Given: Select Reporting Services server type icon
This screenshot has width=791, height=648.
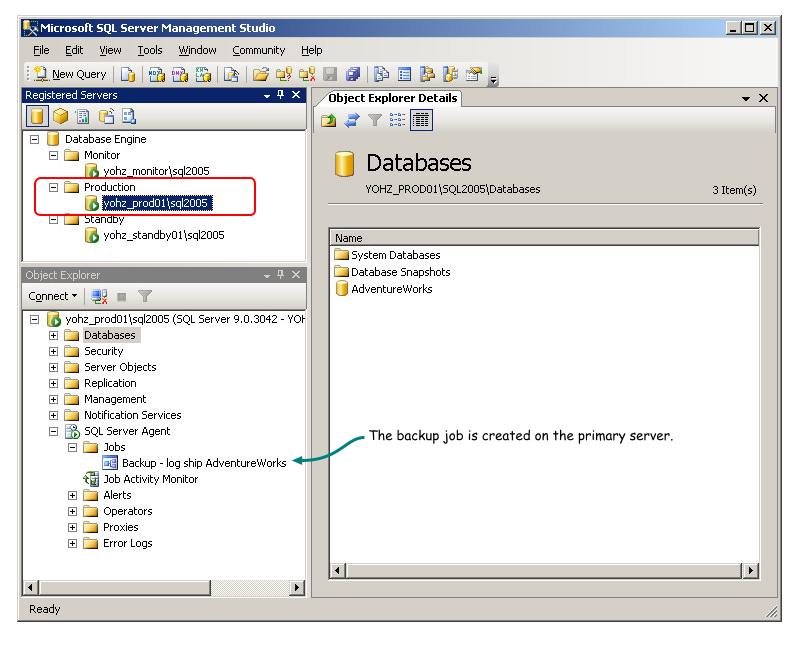Looking at the screenshot, I should [x=83, y=116].
